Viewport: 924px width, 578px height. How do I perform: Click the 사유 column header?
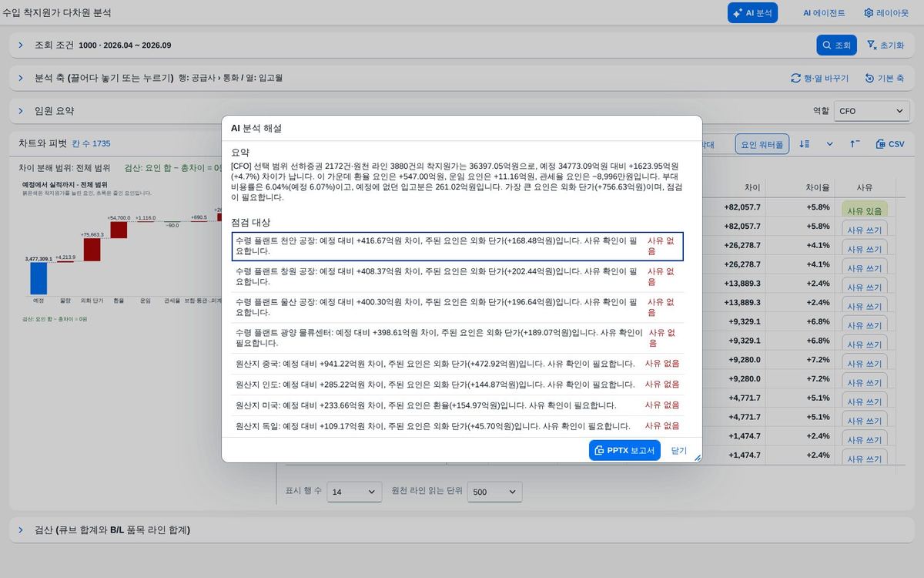pos(865,187)
